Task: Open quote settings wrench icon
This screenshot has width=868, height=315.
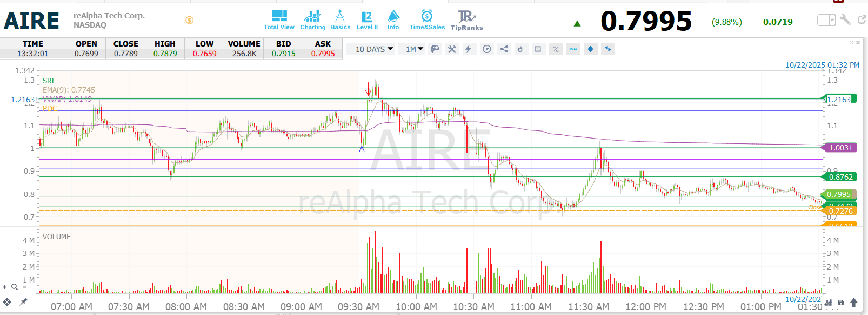Action: coord(846,20)
